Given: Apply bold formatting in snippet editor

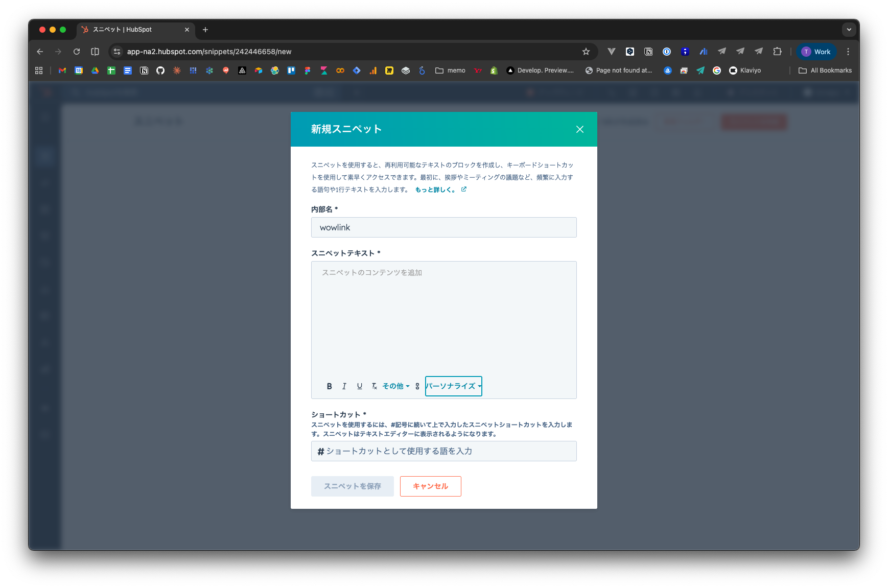Looking at the screenshot, I should pos(329,386).
